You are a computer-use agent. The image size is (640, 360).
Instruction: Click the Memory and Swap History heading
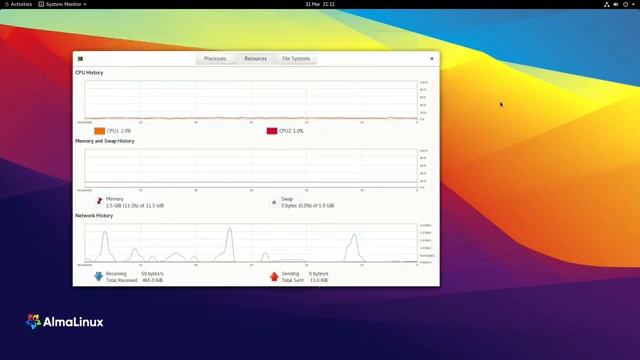(x=104, y=141)
